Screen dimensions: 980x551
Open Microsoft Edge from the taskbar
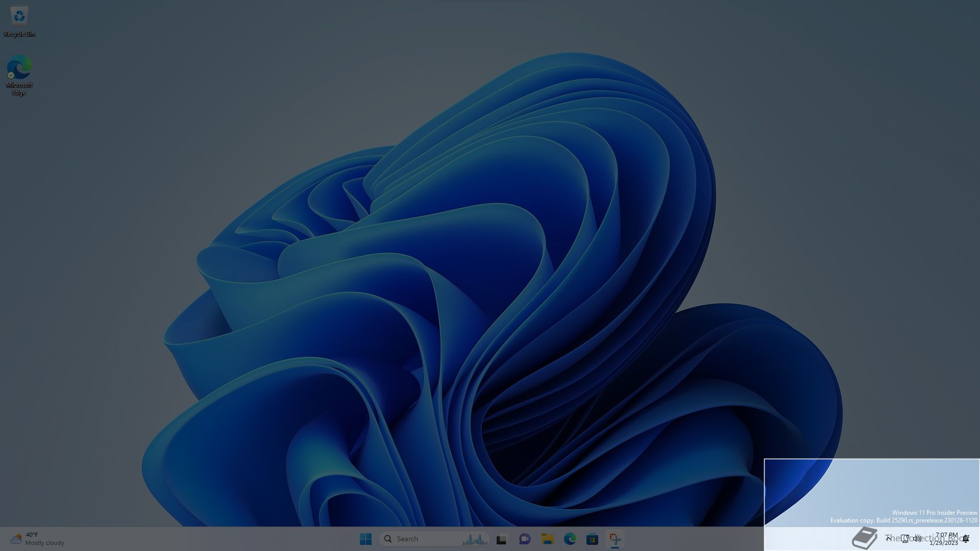point(570,539)
